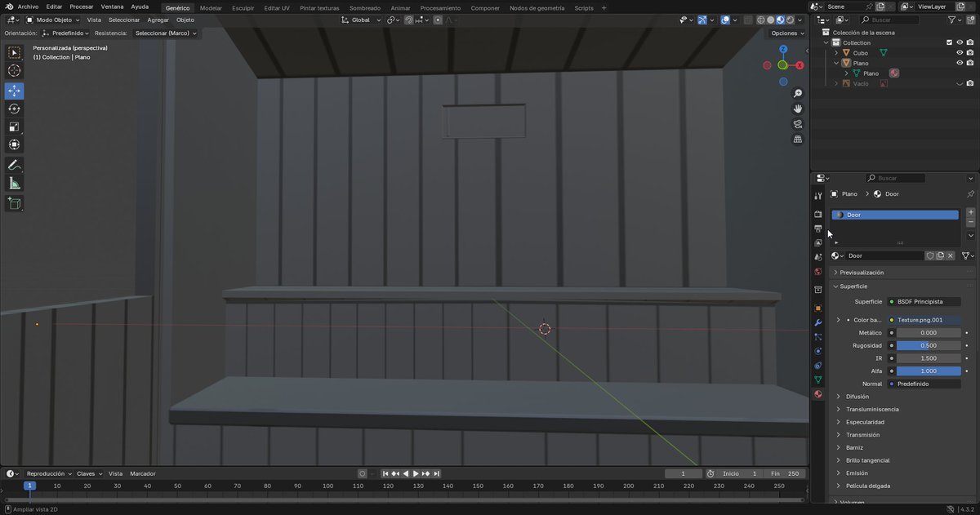Switch to wireframe viewport shading
The height and width of the screenshot is (515, 980).
click(x=761, y=20)
